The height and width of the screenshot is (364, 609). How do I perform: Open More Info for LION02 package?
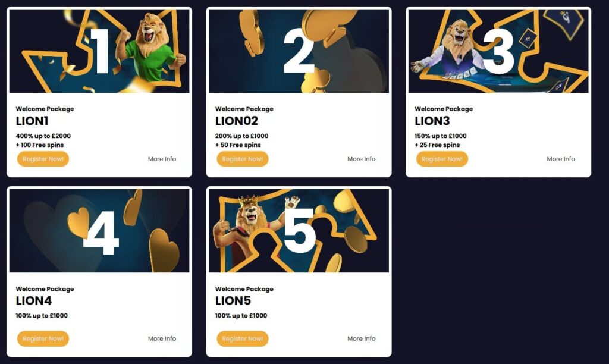click(x=362, y=159)
